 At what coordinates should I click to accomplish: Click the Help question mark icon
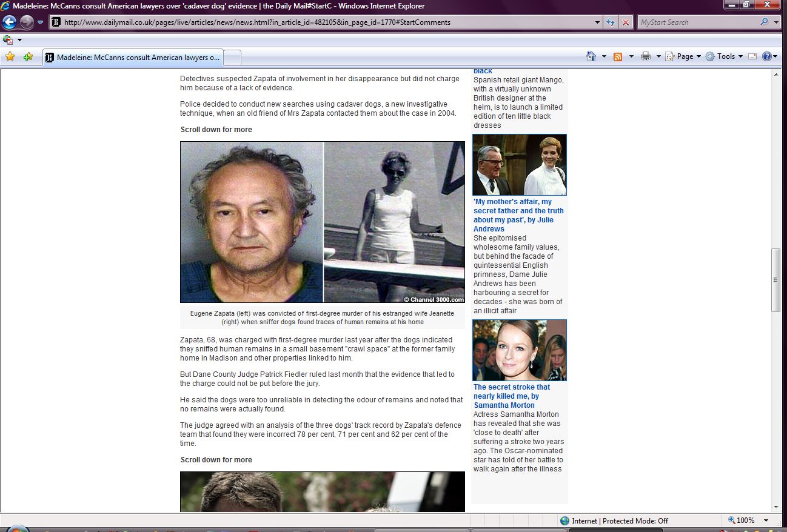point(766,56)
